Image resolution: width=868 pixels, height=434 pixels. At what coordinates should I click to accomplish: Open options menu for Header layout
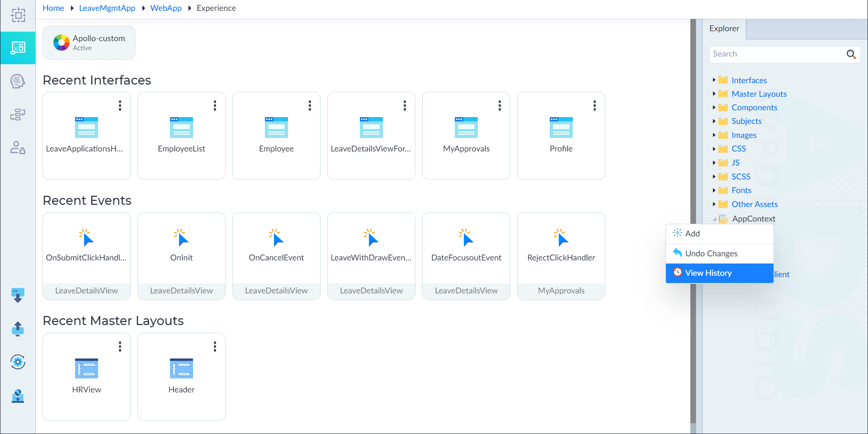[x=215, y=346]
